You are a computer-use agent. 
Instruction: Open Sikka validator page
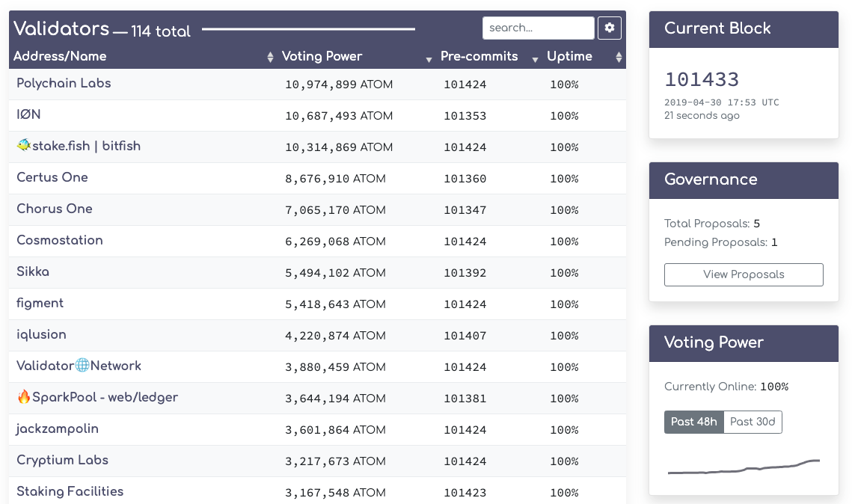point(33,271)
